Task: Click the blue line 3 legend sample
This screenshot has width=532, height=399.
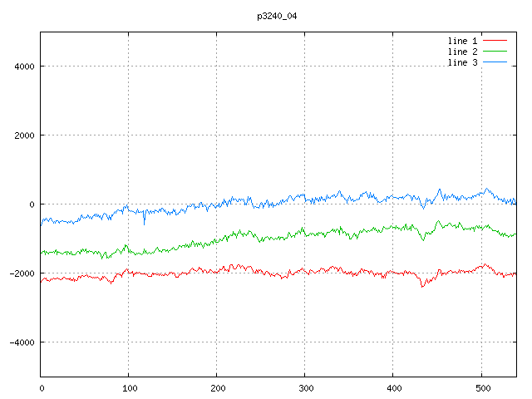Action: pyautogui.click(x=495, y=62)
